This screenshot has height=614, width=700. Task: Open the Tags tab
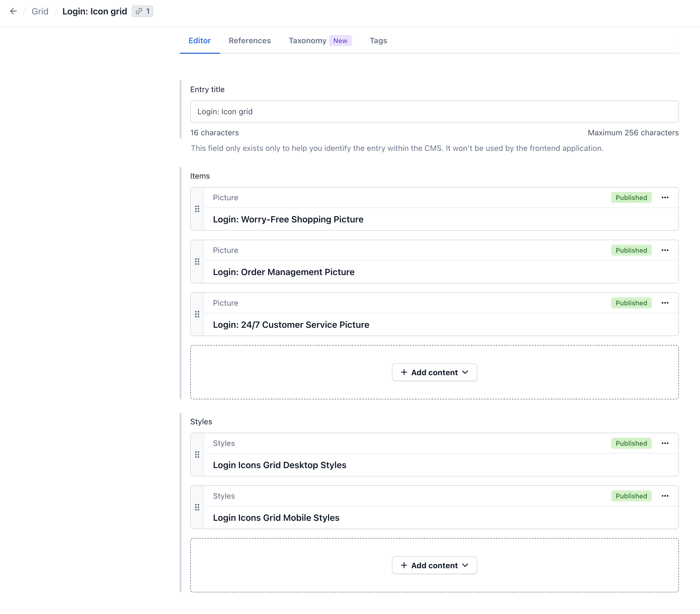[378, 41]
